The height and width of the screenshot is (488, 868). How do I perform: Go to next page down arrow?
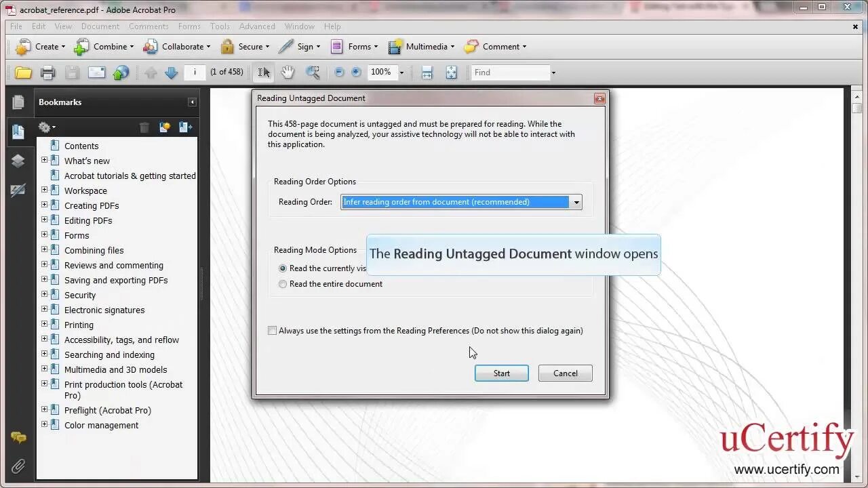171,73
